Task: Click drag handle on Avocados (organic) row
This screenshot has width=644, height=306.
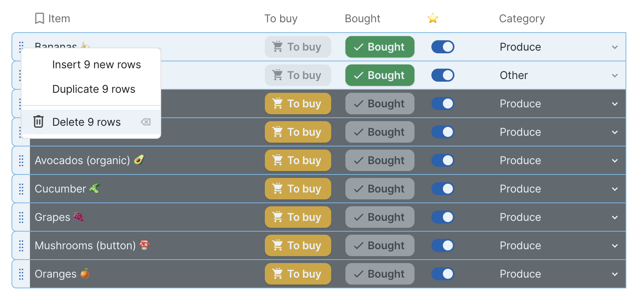Action: [21, 160]
